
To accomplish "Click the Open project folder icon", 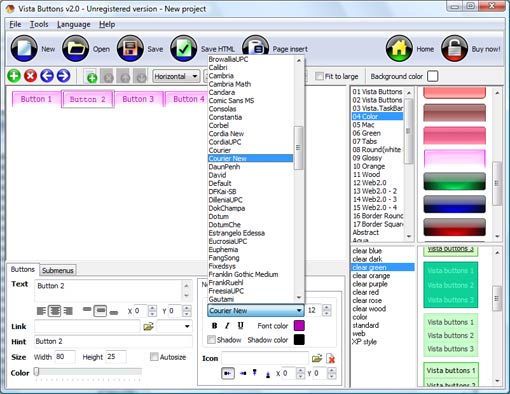I will pyautogui.click(x=76, y=49).
